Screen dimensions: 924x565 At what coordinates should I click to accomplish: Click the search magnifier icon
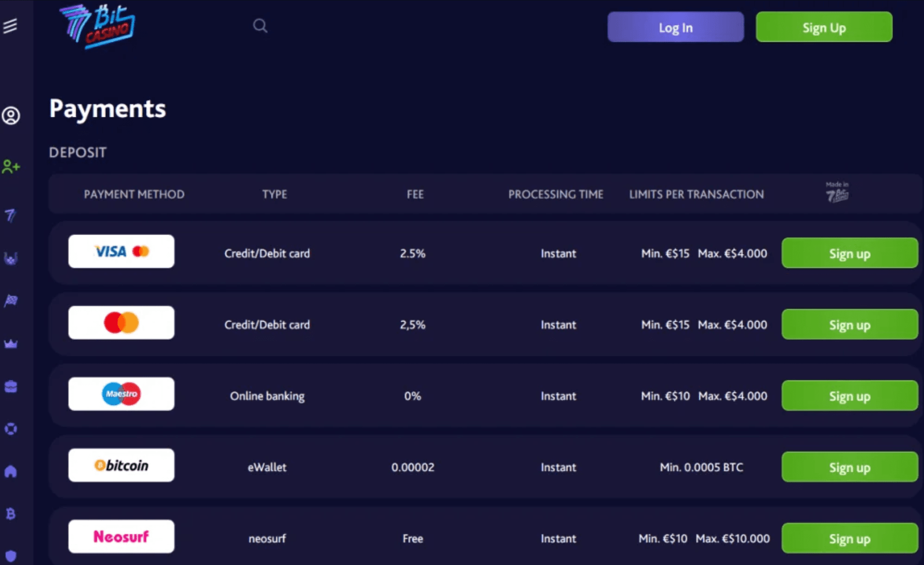click(x=260, y=26)
